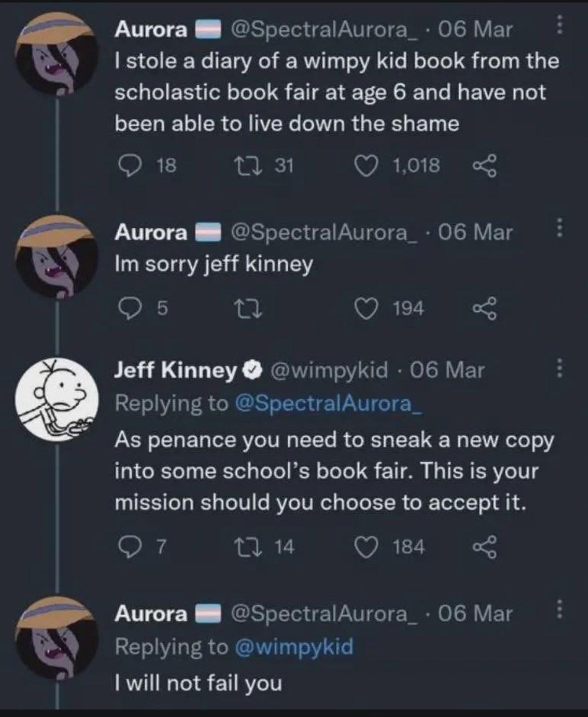Share the scholastic book fair tweet

click(485, 165)
